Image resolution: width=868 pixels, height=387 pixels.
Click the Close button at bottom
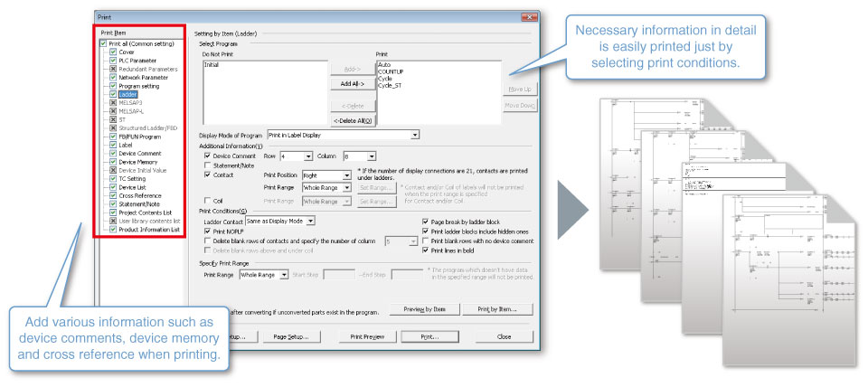click(x=504, y=336)
